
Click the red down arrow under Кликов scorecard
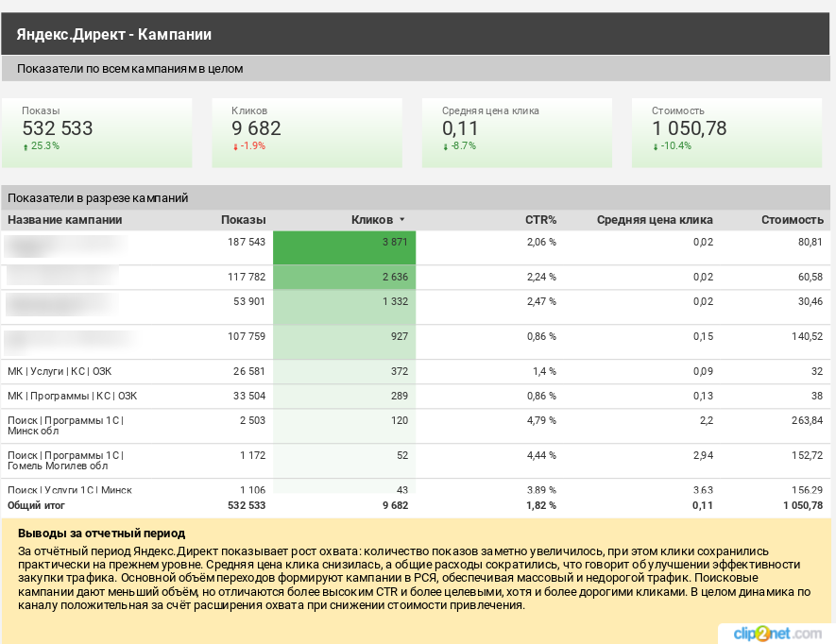235,146
